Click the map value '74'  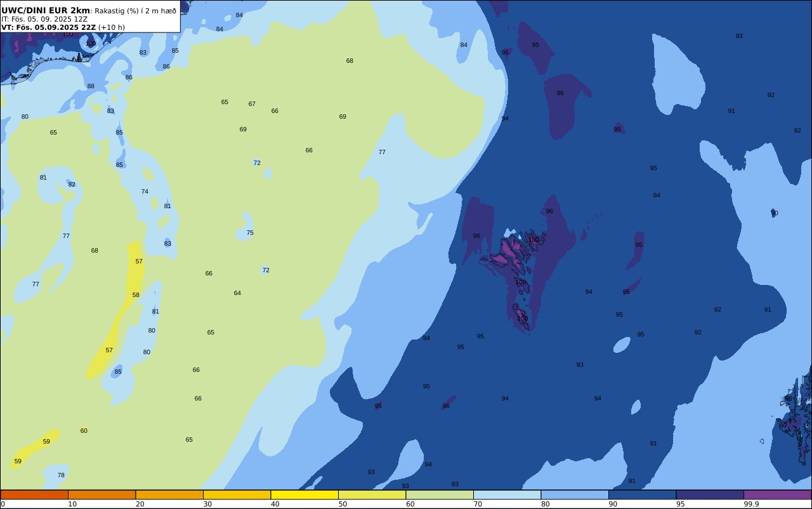tap(145, 192)
